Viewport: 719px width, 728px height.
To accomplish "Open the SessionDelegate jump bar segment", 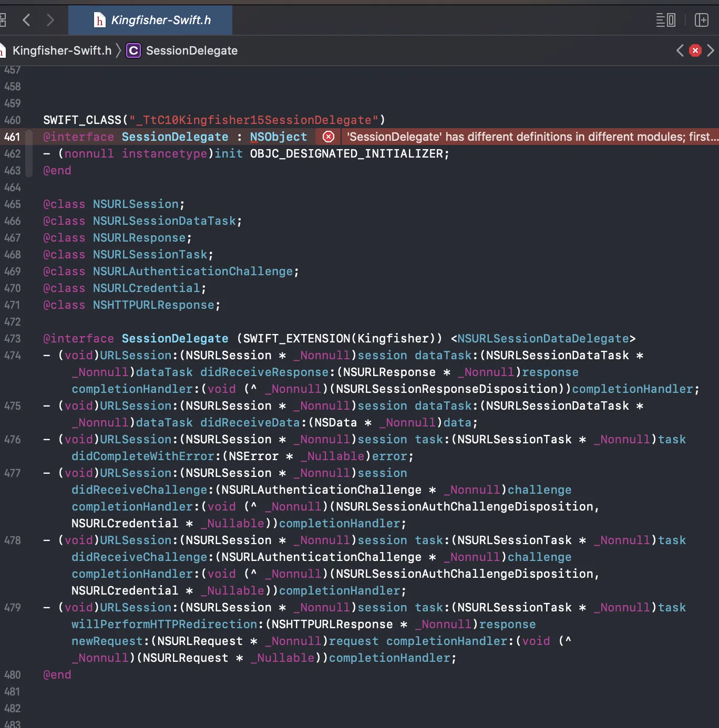I will [191, 50].
